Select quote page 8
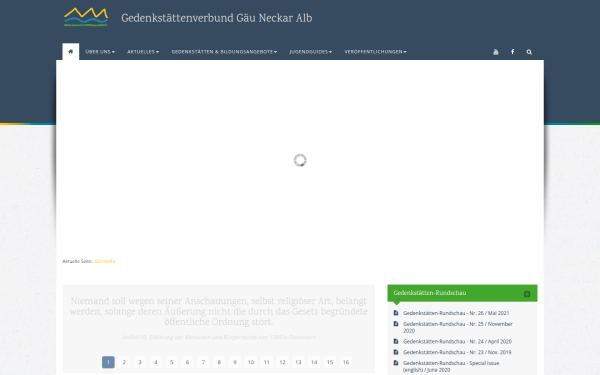This screenshot has width=600, height=375. (x=219, y=362)
